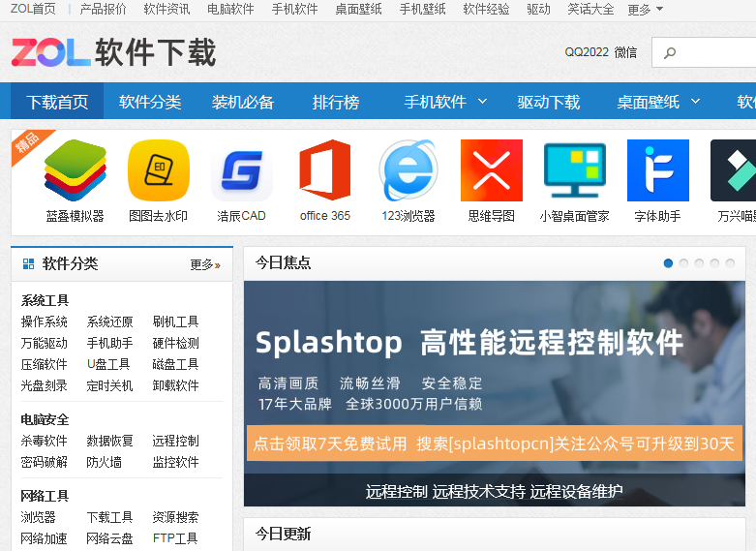The image size is (756, 551).
Task: Click the 小智桌面管家 desktop manager icon
Action: (574, 170)
